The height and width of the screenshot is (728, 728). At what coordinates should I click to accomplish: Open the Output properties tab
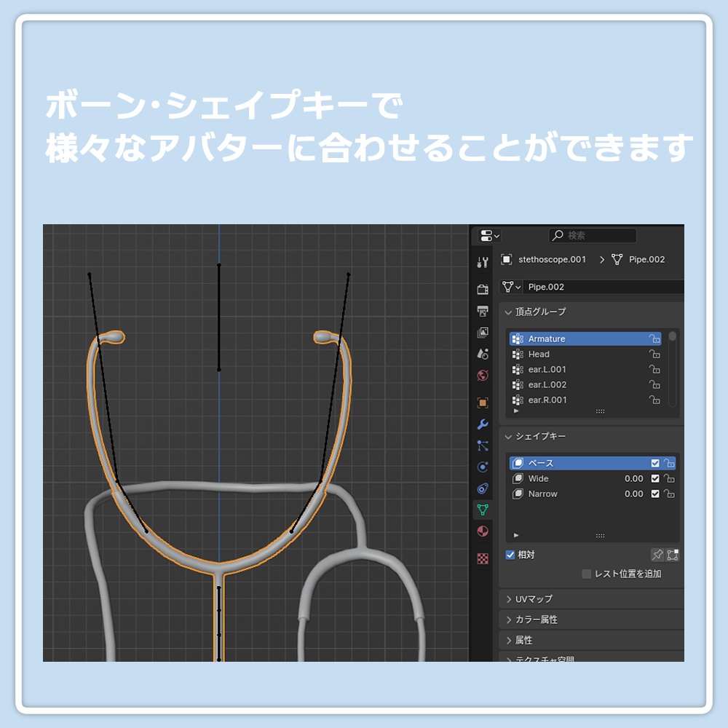point(483,311)
